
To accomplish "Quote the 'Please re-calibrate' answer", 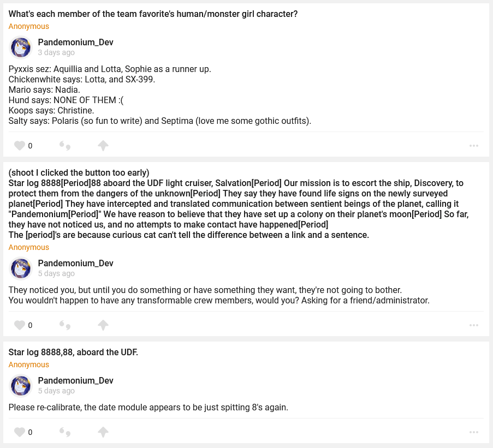I will [65, 432].
